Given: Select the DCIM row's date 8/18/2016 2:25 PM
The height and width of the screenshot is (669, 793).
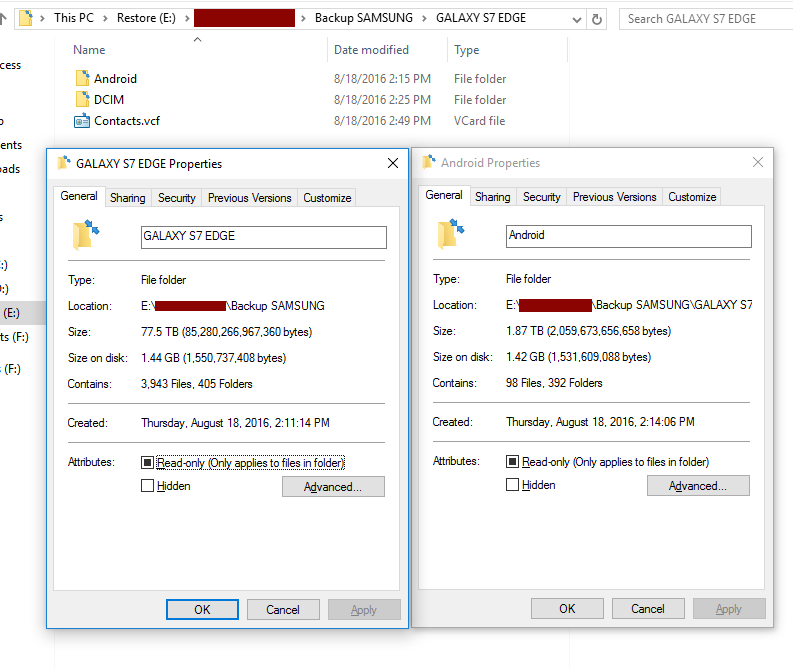Looking at the screenshot, I should (x=382, y=100).
